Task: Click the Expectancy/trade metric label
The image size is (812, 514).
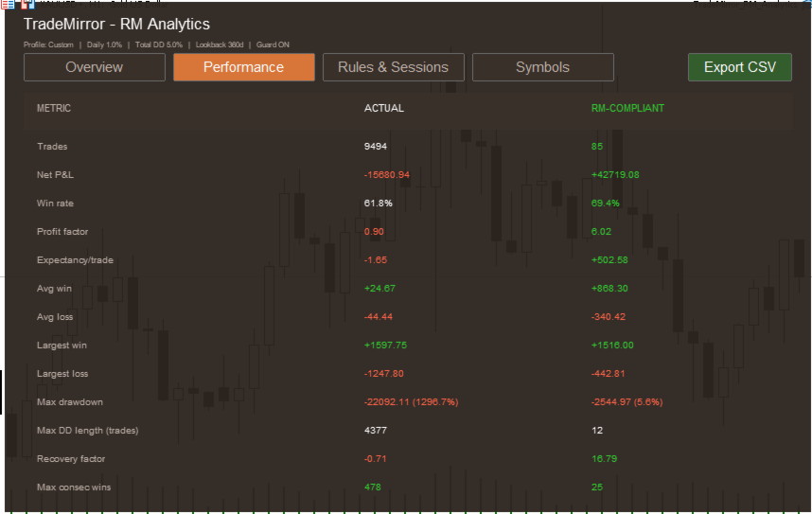Action: pyautogui.click(x=75, y=260)
